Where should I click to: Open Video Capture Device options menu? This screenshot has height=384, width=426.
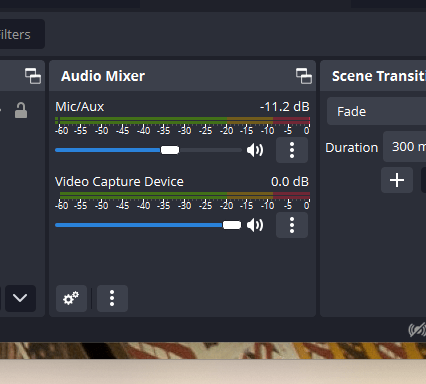click(292, 225)
